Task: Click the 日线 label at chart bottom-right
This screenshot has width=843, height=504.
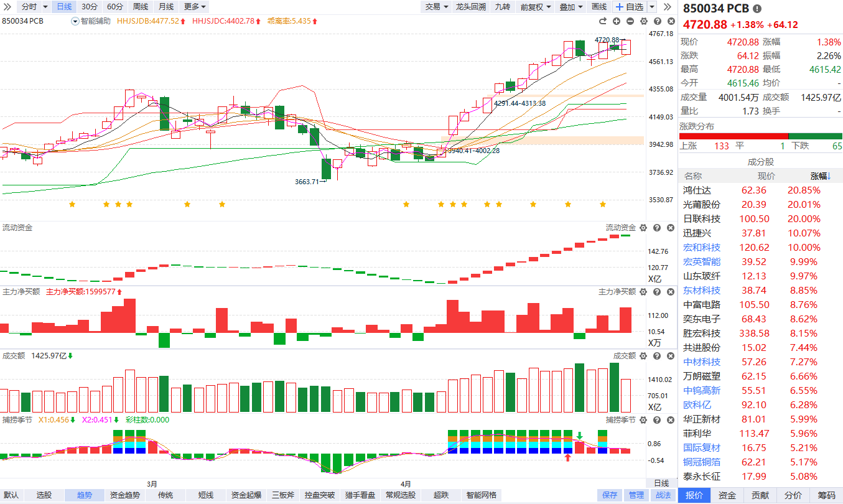Action: coord(662,483)
